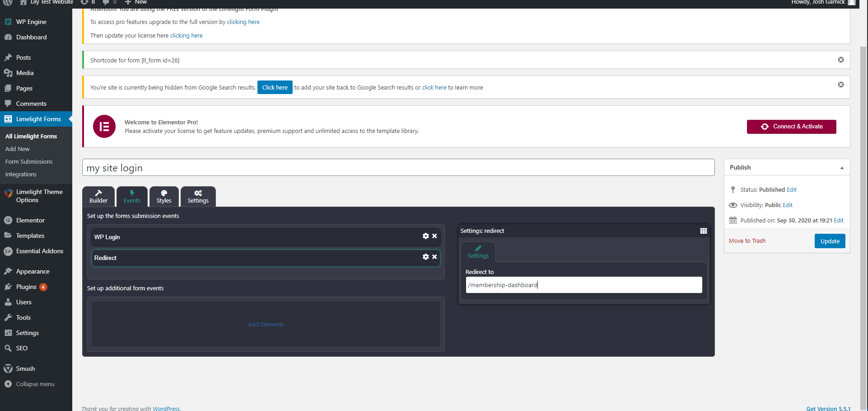Click Add Elements in additional events
Viewport: 868px width, 411px height.
click(x=266, y=325)
